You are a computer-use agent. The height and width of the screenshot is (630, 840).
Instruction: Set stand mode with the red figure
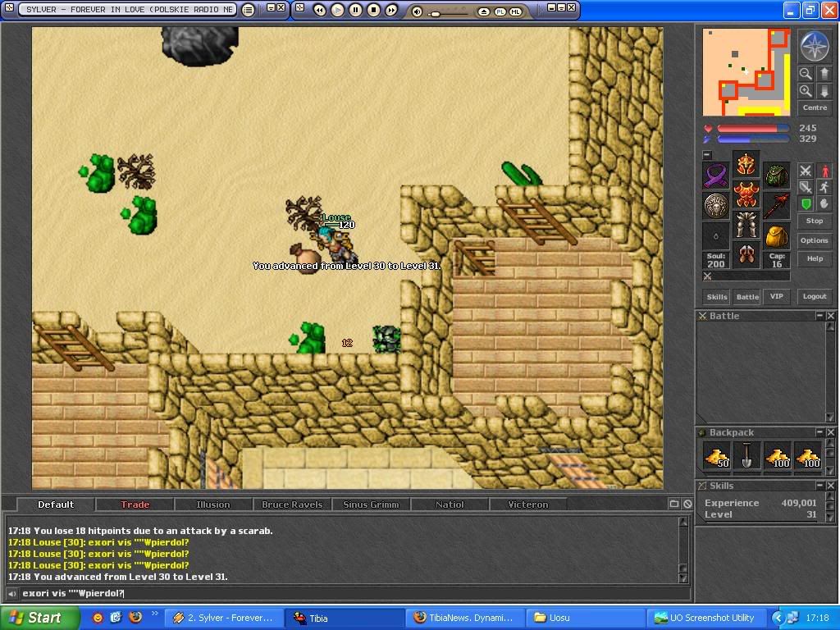click(x=824, y=171)
